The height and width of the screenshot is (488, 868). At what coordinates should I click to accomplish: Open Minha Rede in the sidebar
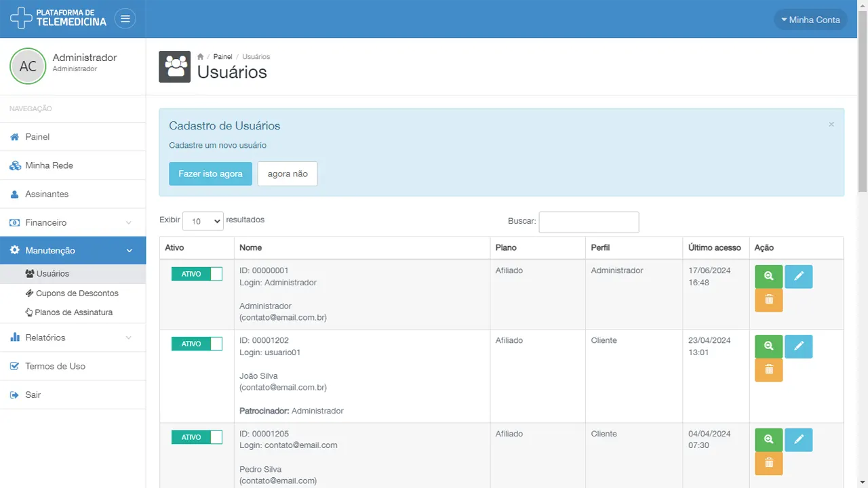click(73, 165)
